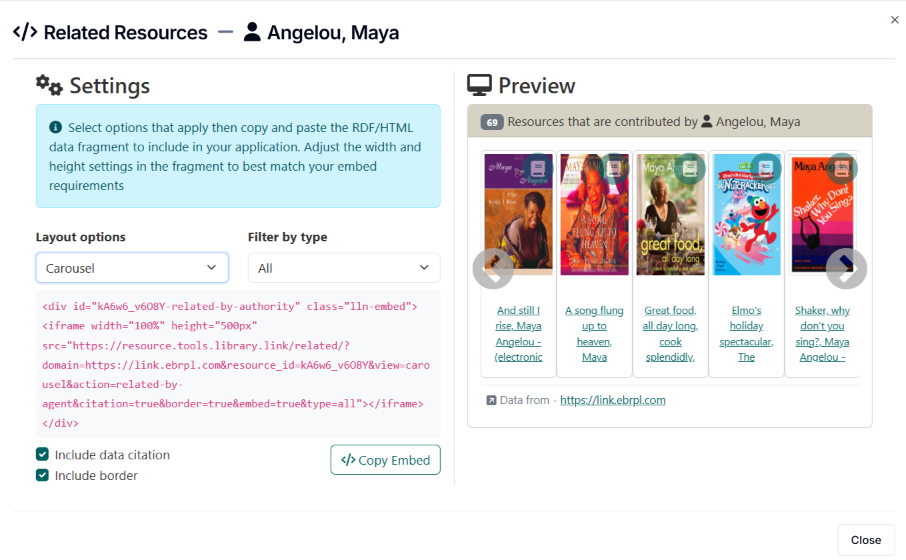
Task: Click inside the embed code snippet box
Action: click(x=238, y=362)
